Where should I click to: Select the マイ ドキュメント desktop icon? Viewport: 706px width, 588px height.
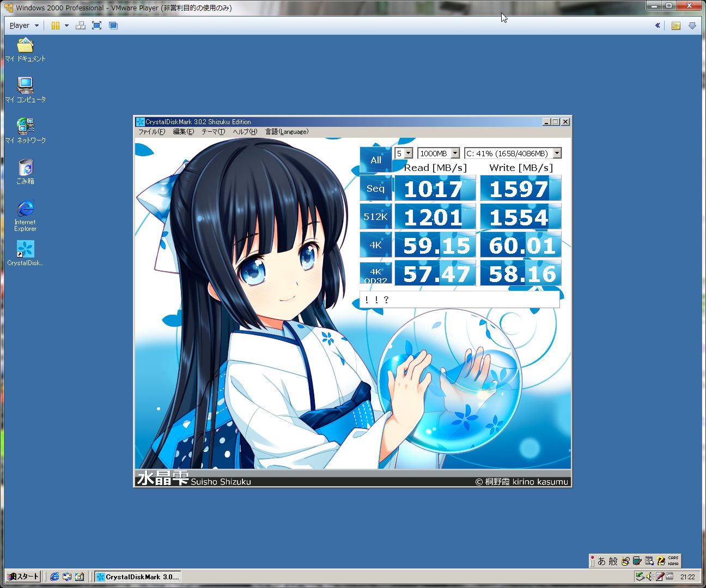point(25,50)
